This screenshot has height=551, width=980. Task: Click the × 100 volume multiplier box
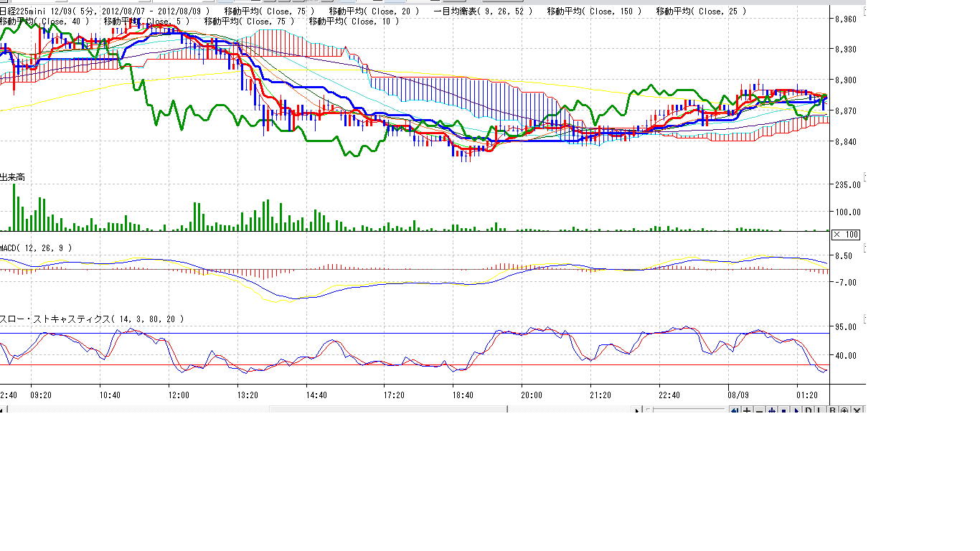(x=845, y=235)
